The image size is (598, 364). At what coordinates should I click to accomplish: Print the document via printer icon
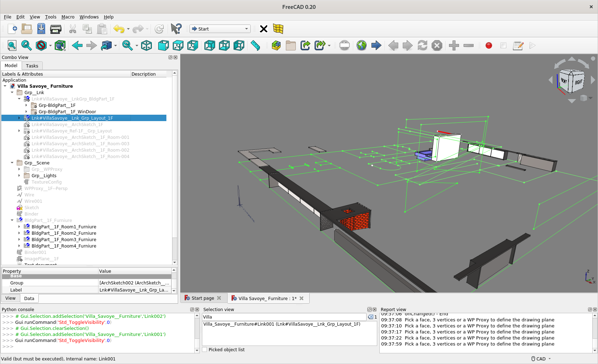coord(56,29)
